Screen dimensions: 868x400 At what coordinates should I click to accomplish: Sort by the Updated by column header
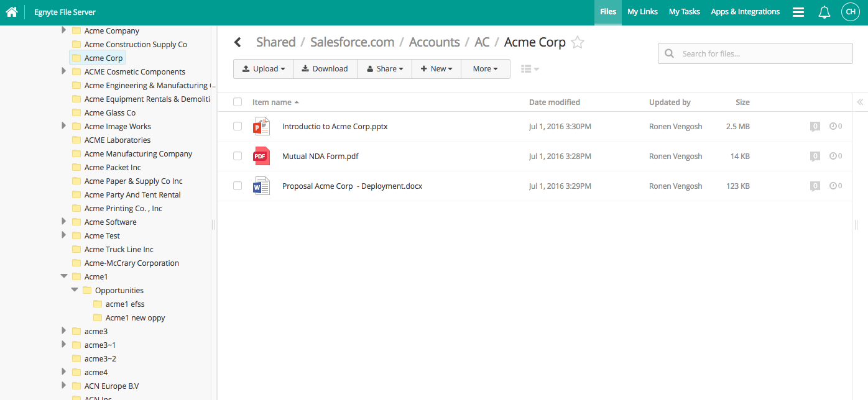[x=670, y=102]
